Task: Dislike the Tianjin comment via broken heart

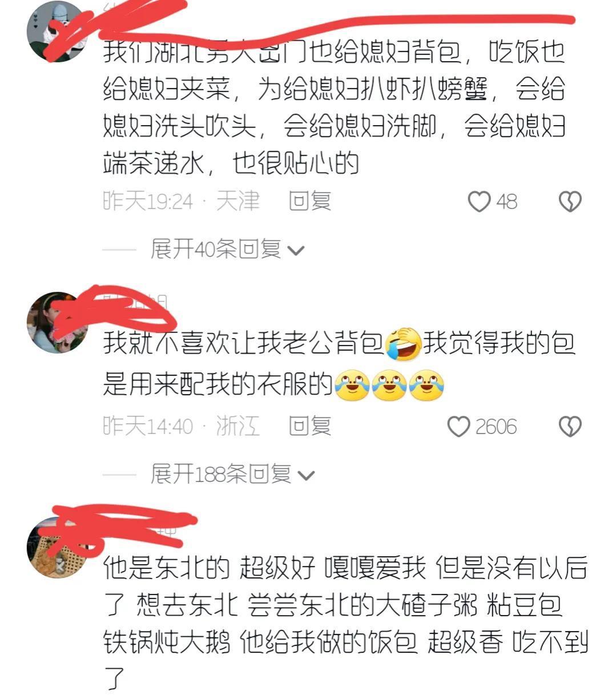Action: tap(570, 202)
